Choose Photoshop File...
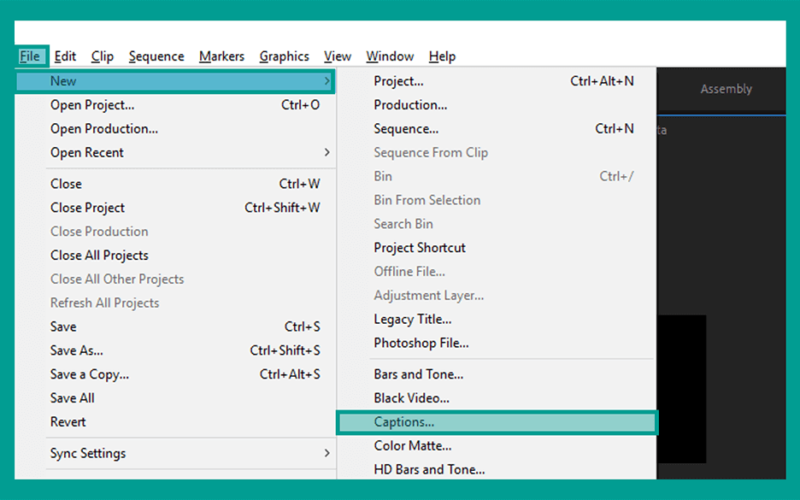 click(496, 343)
